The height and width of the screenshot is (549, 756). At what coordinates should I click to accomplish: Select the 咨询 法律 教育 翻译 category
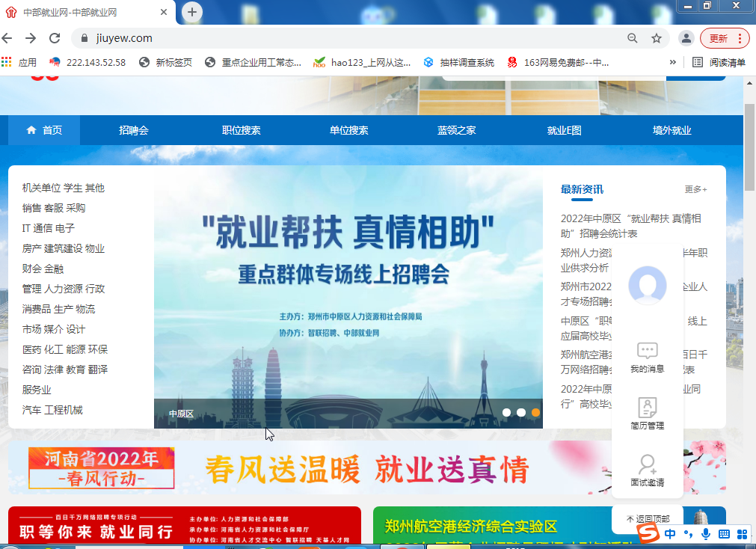pyautogui.click(x=64, y=369)
